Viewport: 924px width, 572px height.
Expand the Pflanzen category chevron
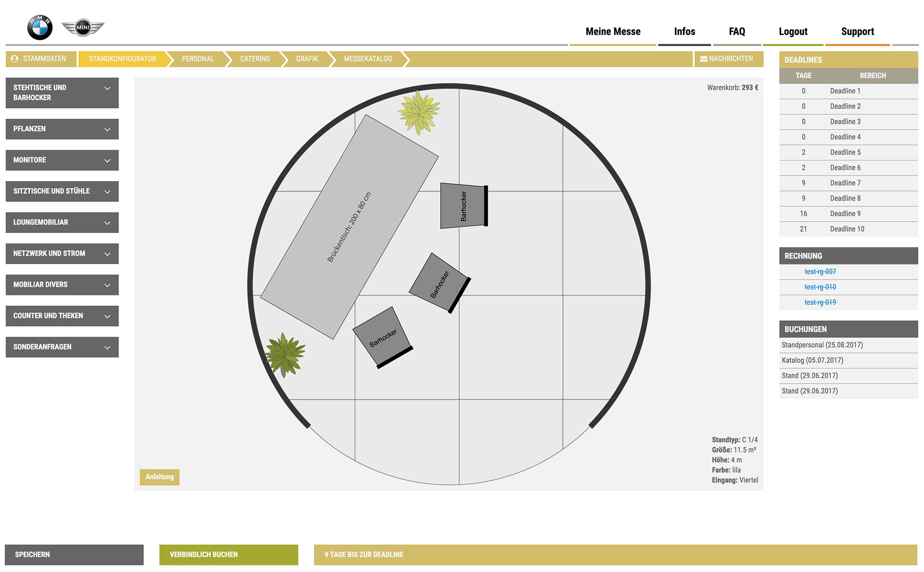(107, 130)
